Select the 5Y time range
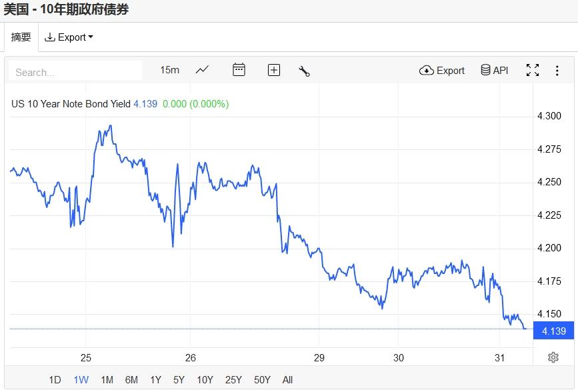 pyautogui.click(x=179, y=380)
